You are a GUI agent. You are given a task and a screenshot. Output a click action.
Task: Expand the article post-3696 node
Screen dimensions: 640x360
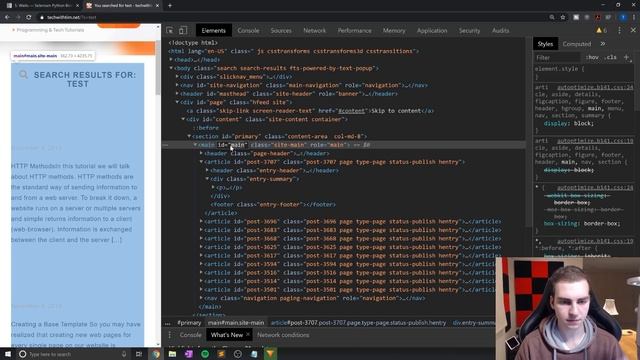point(201,222)
